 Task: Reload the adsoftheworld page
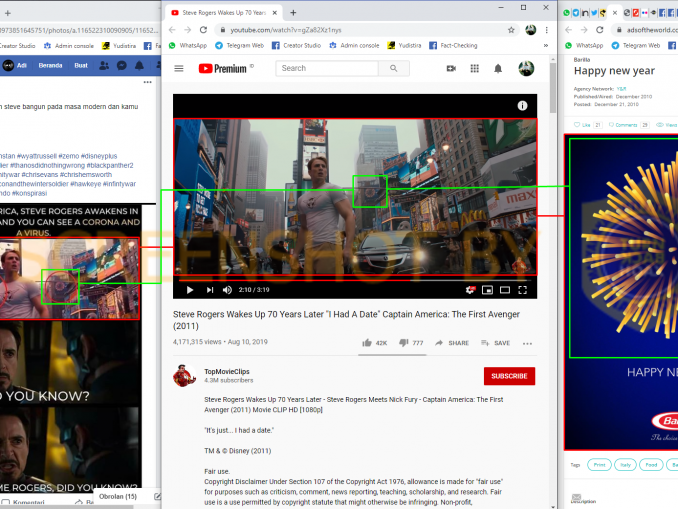[x=600, y=30]
